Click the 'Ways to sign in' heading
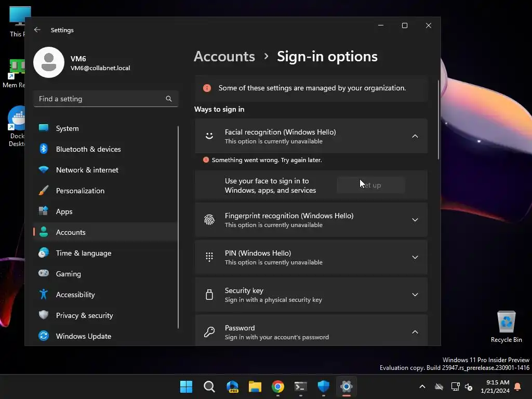 click(219, 109)
